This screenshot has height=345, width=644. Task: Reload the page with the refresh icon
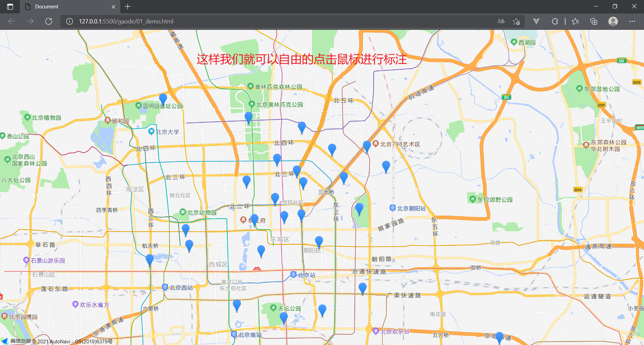pyautogui.click(x=49, y=21)
